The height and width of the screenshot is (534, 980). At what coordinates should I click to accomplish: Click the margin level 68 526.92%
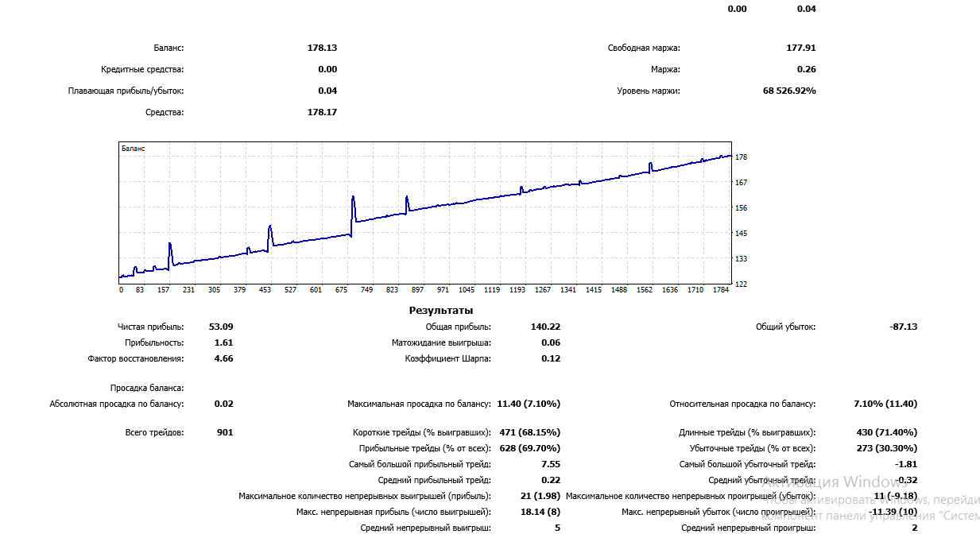tap(789, 91)
